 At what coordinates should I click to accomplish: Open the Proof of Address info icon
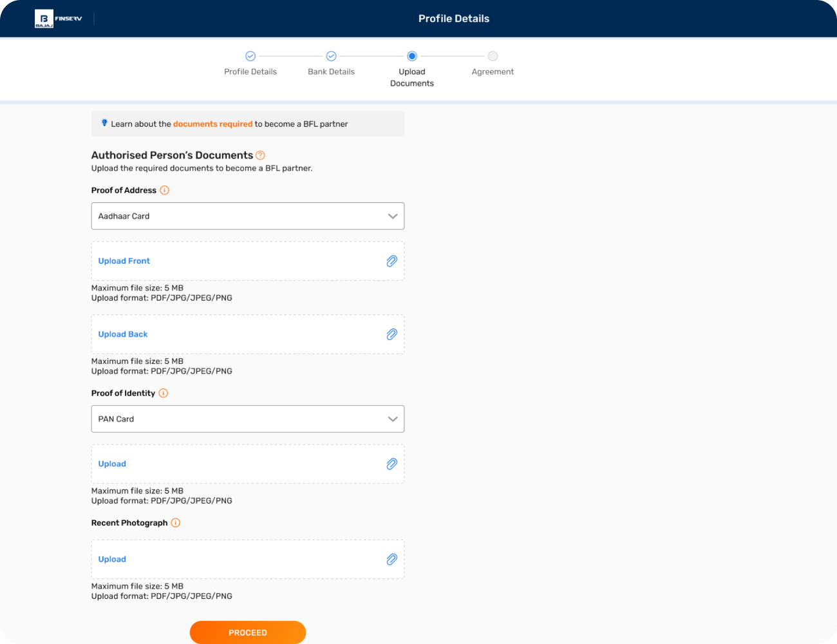coord(164,190)
